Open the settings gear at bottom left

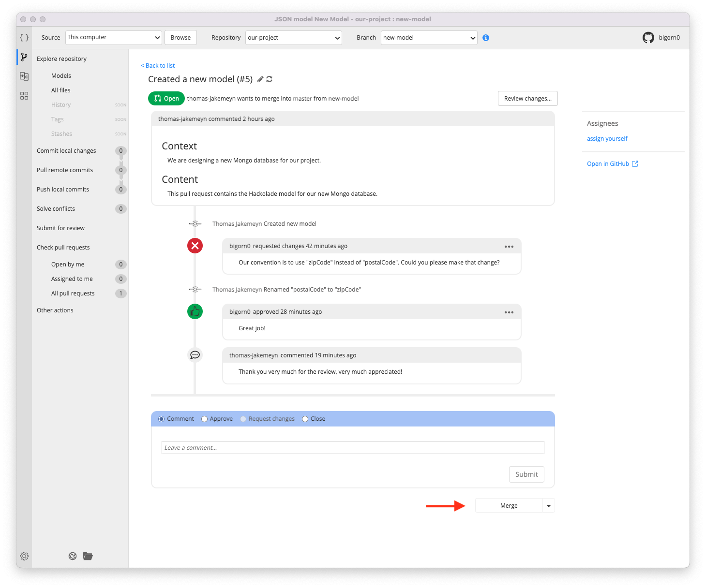click(24, 556)
